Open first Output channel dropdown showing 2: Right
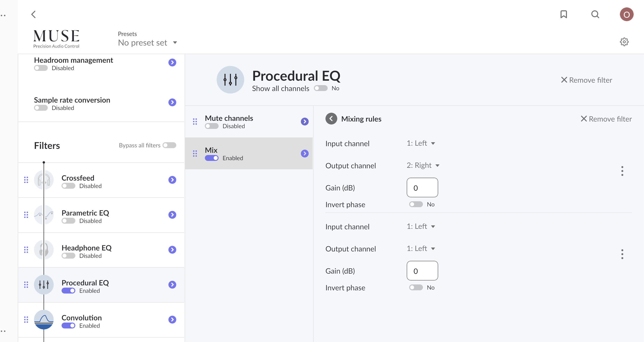The width and height of the screenshot is (644, 342). click(423, 165)
